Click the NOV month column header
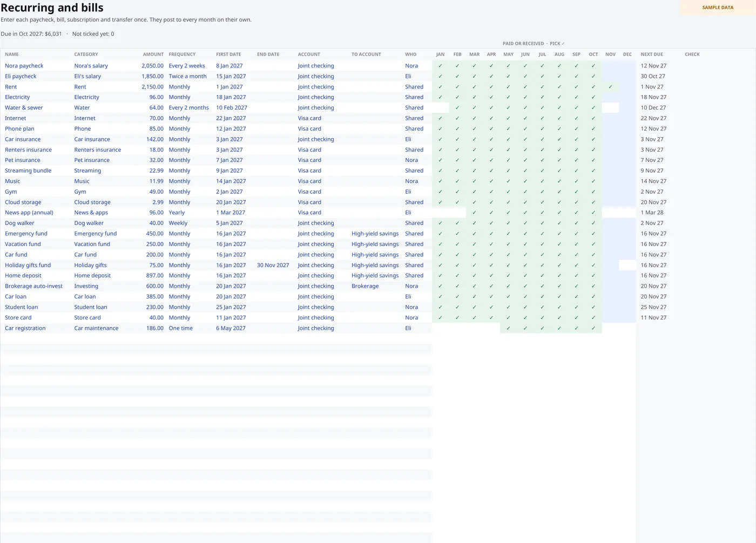The image size is (756, 543). 610,55
